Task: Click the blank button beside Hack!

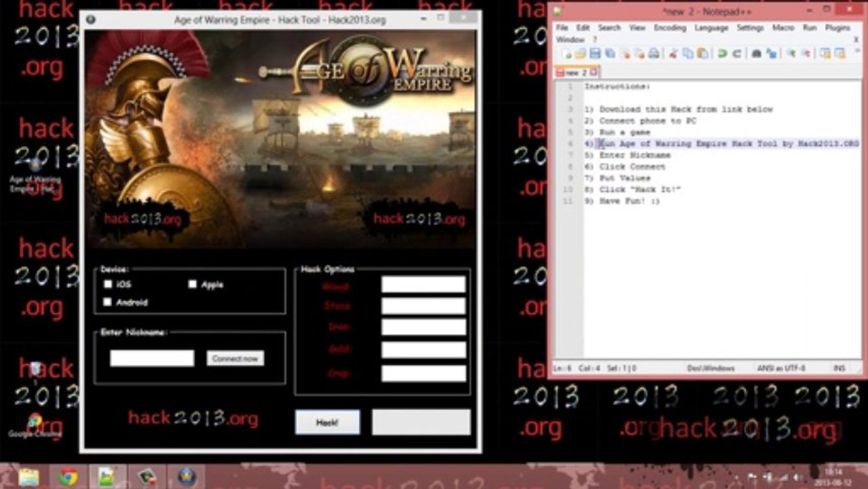Action: coord(421,422)
